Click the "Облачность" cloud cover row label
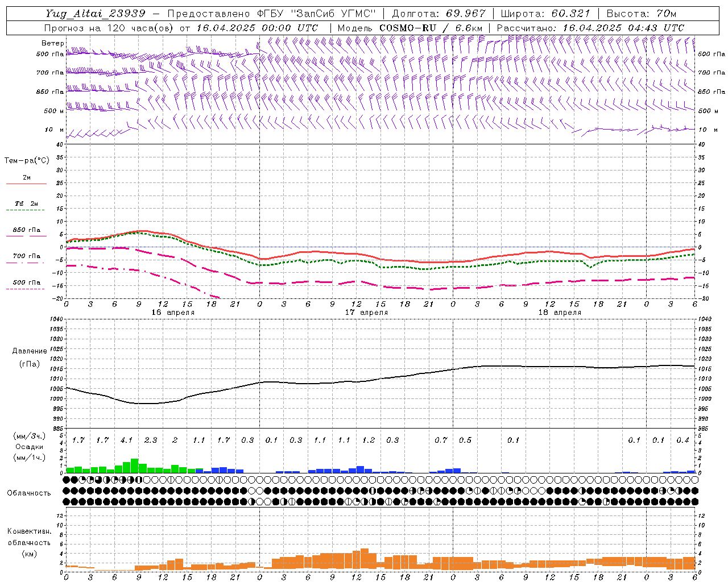 29,493
